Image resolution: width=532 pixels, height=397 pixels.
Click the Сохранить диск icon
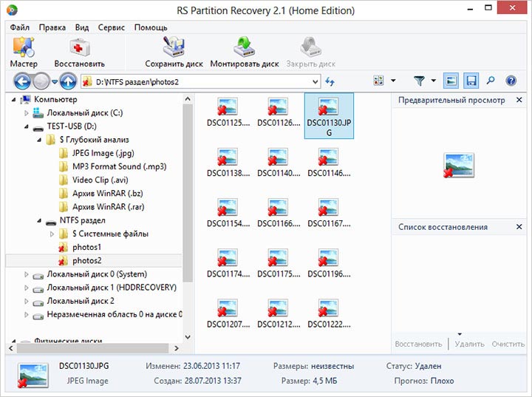tap(174, 52)
